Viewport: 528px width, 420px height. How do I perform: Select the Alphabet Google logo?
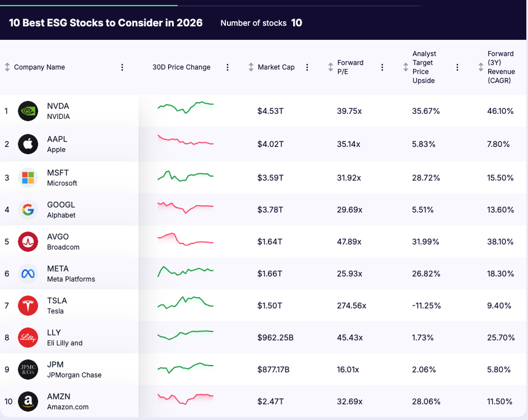27,209
